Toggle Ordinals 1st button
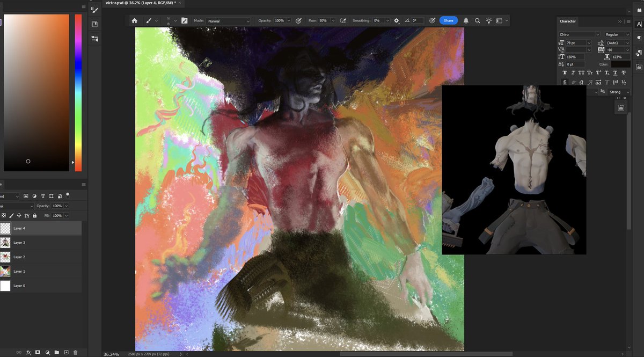Viewport: 644px width, 357px height. [x=616, y=82]
